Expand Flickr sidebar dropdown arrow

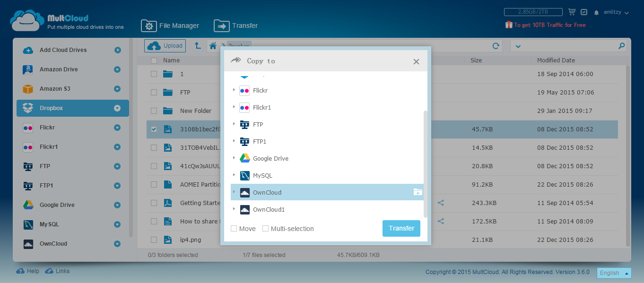click(117, 128)
